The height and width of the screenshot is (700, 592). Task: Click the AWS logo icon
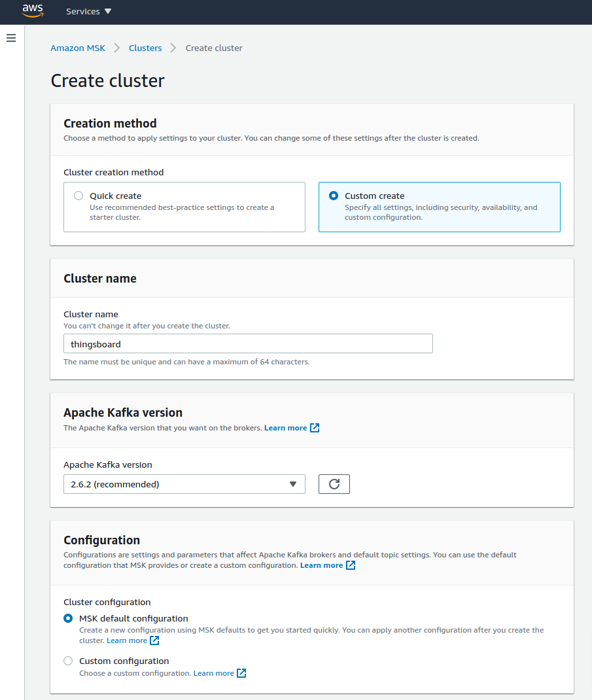click(33, 10)
